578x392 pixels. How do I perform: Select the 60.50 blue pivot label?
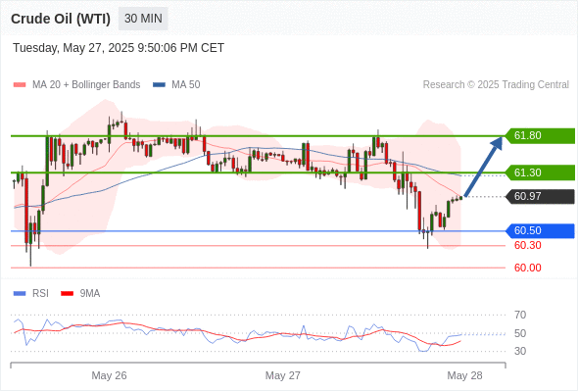click(540, 231)
